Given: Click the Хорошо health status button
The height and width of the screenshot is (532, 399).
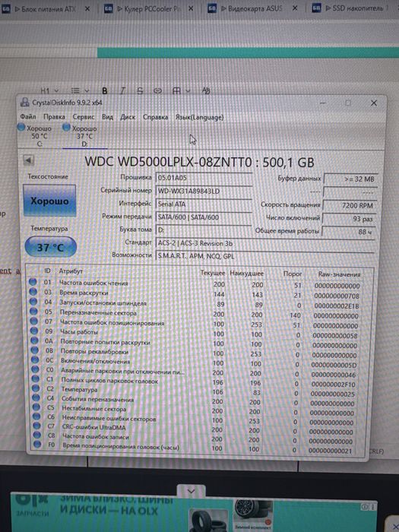Looking at the screenshot, I should pos(49,201).
